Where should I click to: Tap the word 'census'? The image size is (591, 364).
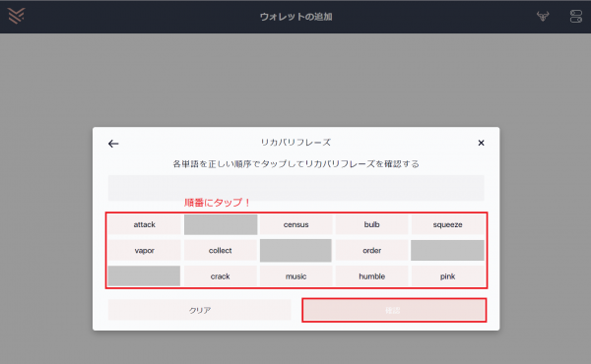(295, 224)
